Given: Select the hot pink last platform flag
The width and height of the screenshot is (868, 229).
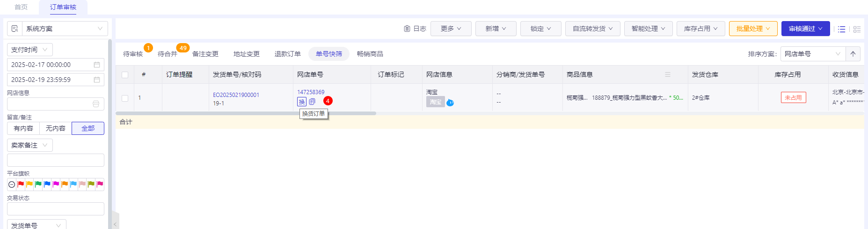Looking at the screenshot, I should click(100, 185).
